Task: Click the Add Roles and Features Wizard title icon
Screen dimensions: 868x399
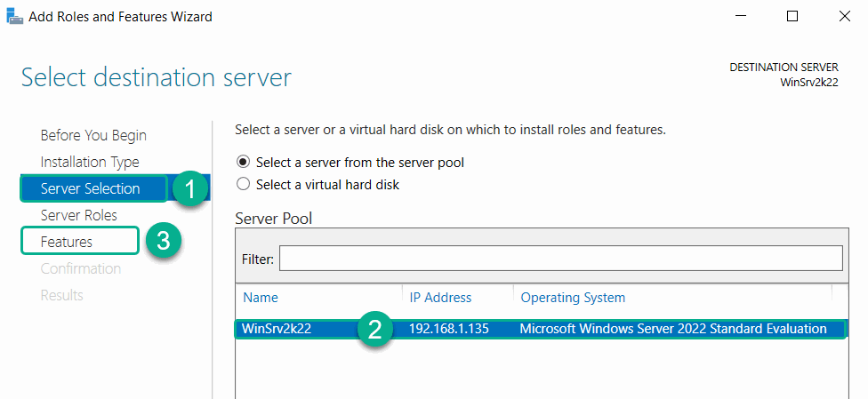Action: pos(14,17)
